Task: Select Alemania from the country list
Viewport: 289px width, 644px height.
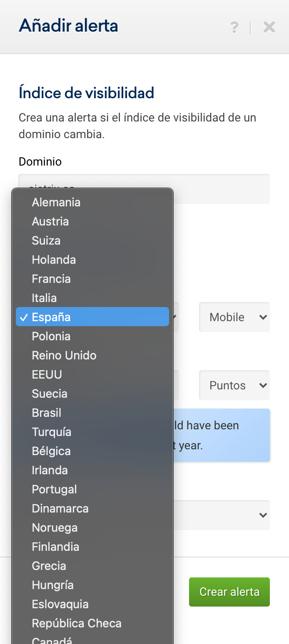Action: (56, 202)
